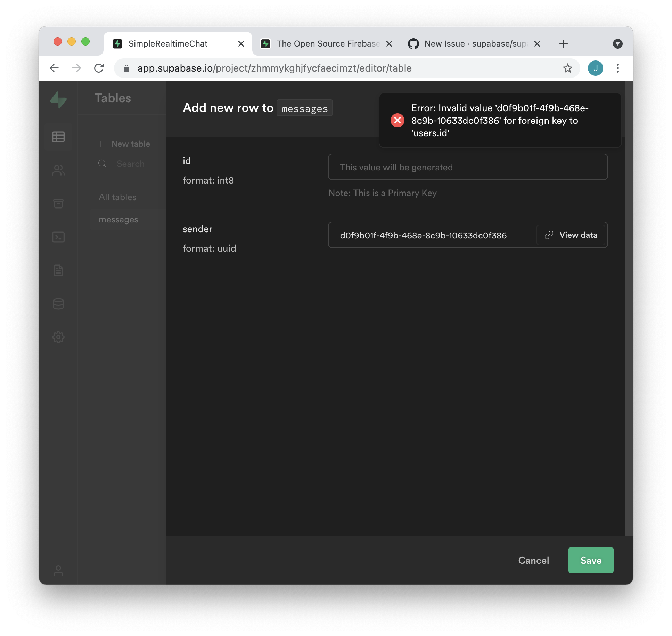Viewport: 672px width, 636px height.
Task: Click the All tables label
Action: pyautogui.click(x=117, y=197)
